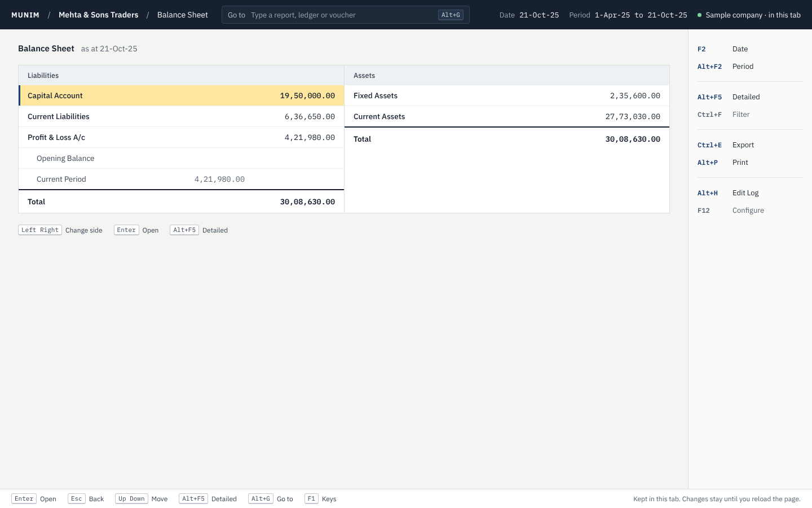Viewport: 812px width, 508px height.
Task: Select the Current Assets row
Action: point(507,116)
